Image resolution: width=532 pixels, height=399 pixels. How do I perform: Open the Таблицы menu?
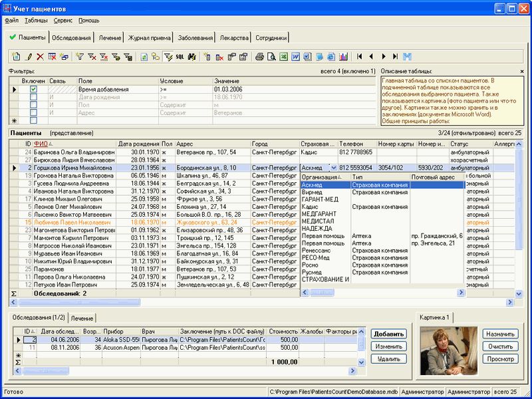pyautogui.click(x=36, y=21)
